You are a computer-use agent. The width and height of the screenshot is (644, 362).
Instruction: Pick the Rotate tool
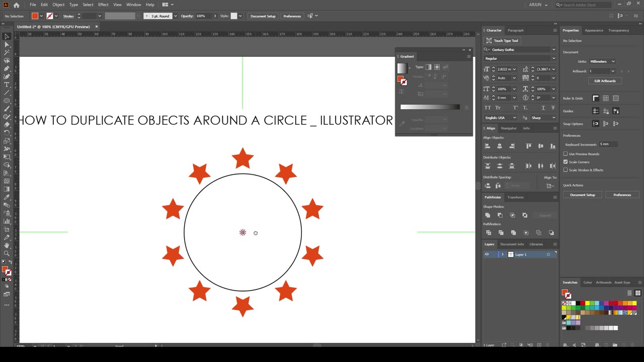7,133
